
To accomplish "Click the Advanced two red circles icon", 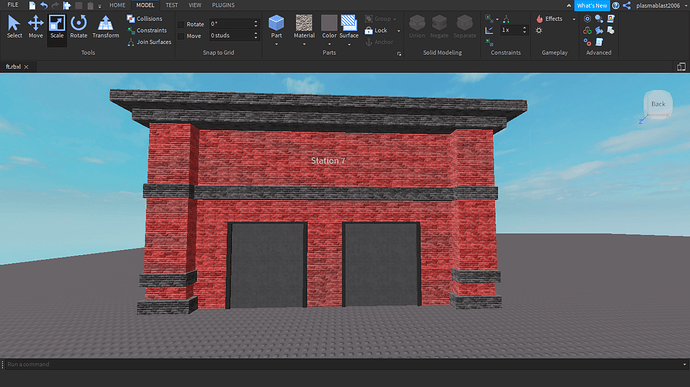I will 587,42.
